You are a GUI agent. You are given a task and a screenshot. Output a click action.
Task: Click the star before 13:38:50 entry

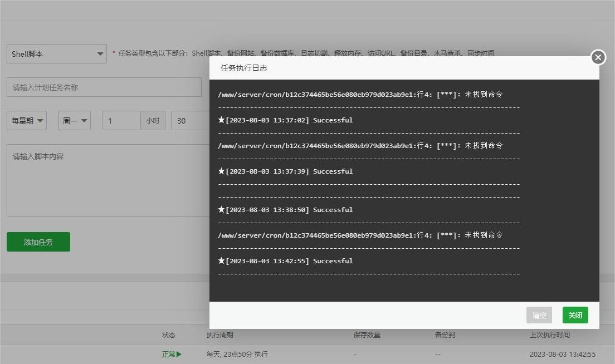point(221,209)
